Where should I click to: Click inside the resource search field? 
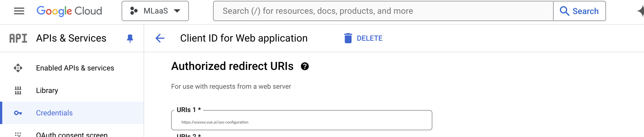pos(383,11)
